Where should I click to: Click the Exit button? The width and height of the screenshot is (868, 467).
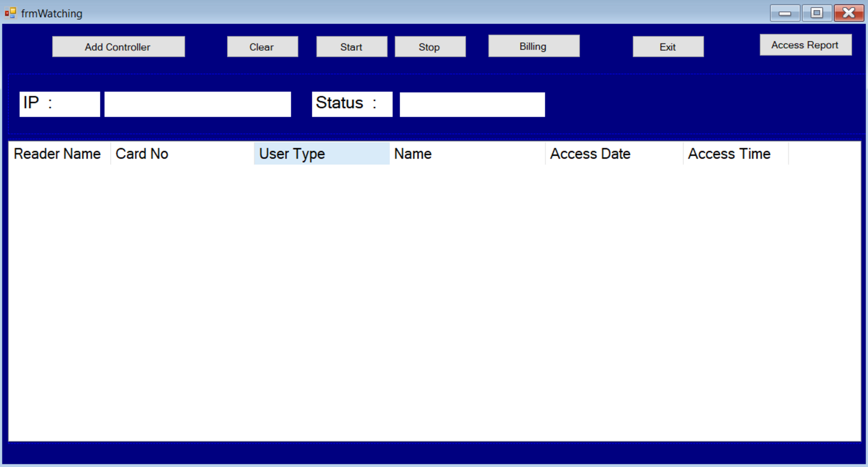668,47
